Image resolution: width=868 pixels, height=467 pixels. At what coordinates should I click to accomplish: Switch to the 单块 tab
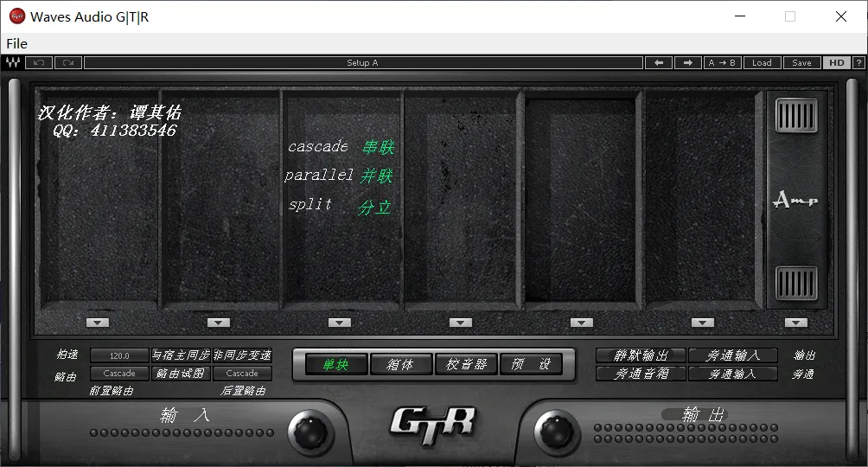tap(336, 364)
